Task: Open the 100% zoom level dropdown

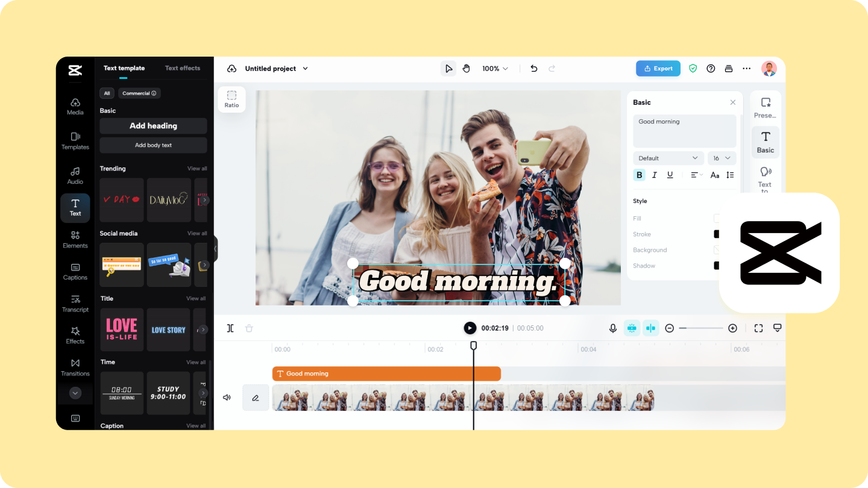Action: tap(495, 69)
